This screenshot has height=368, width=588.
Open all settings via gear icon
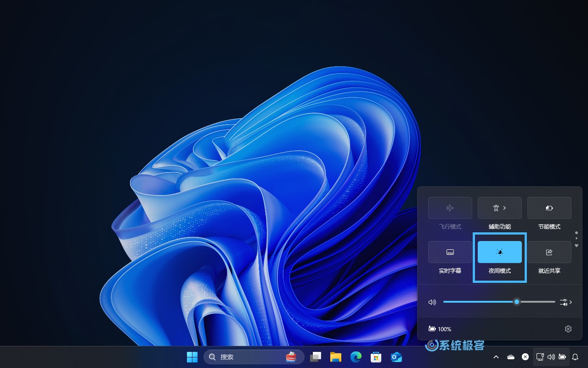[568, 329]
